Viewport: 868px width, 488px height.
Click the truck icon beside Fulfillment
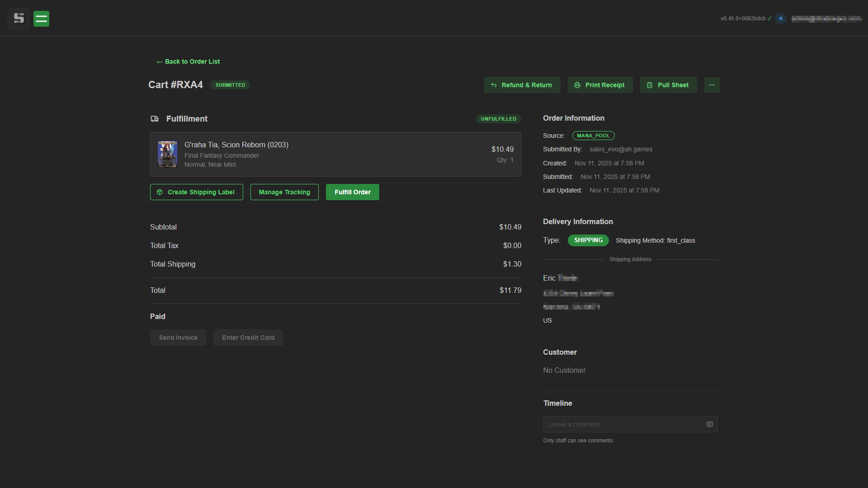[155, 119]
